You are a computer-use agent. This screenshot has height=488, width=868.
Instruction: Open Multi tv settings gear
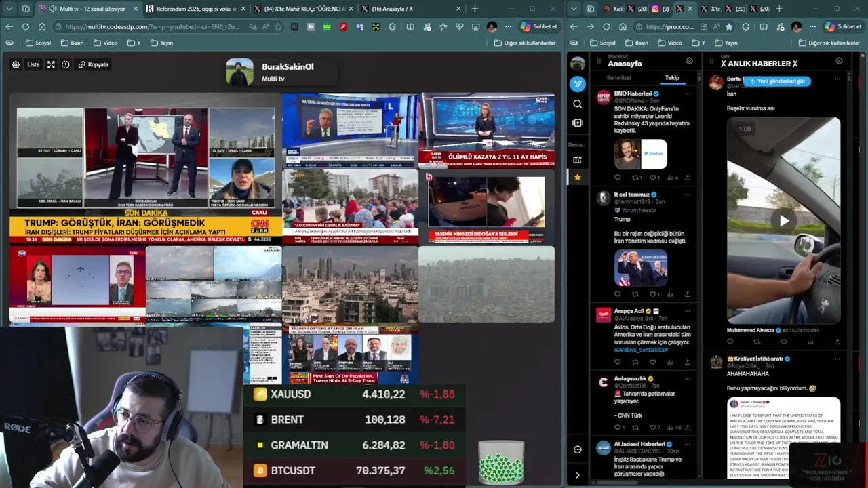[x=16, y=64]
